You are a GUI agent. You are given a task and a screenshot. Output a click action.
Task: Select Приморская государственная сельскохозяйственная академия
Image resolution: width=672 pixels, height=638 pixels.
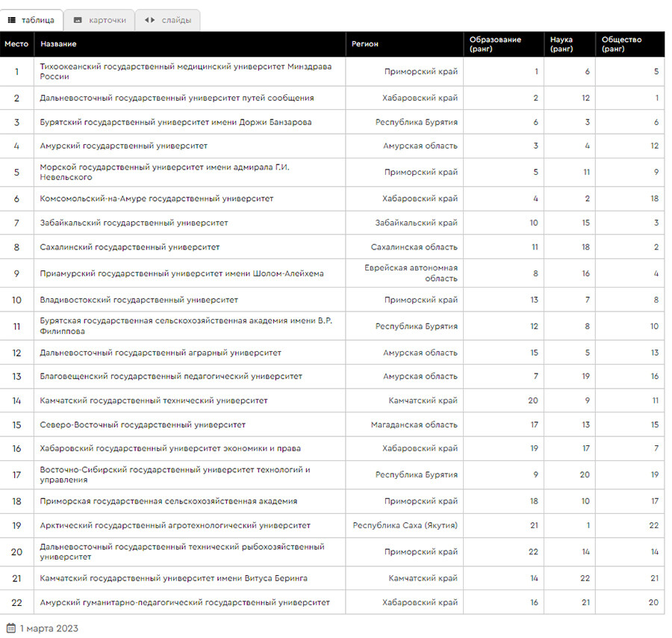tap(169, 501)
